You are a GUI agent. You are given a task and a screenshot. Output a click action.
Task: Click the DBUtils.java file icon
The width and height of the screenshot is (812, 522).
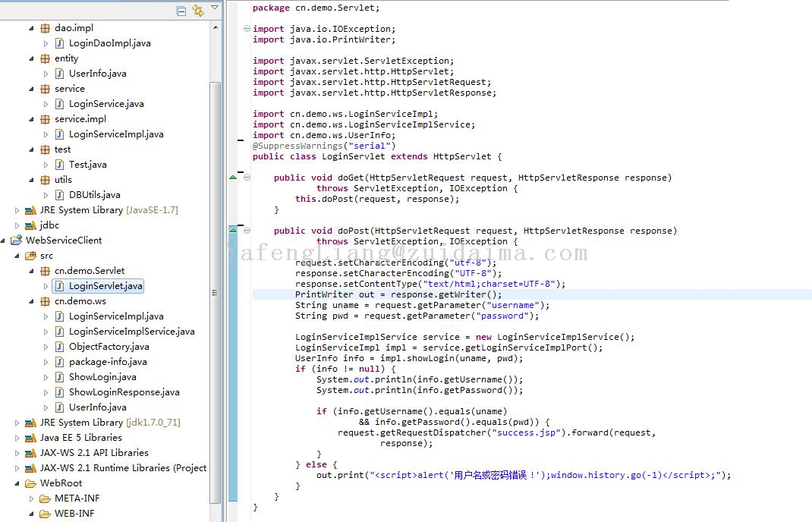(59, 195)
